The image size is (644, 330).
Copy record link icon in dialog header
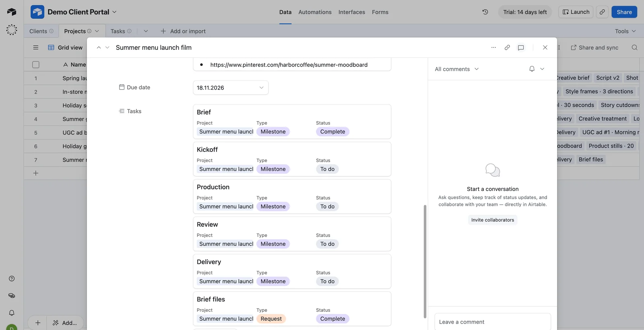507,47
